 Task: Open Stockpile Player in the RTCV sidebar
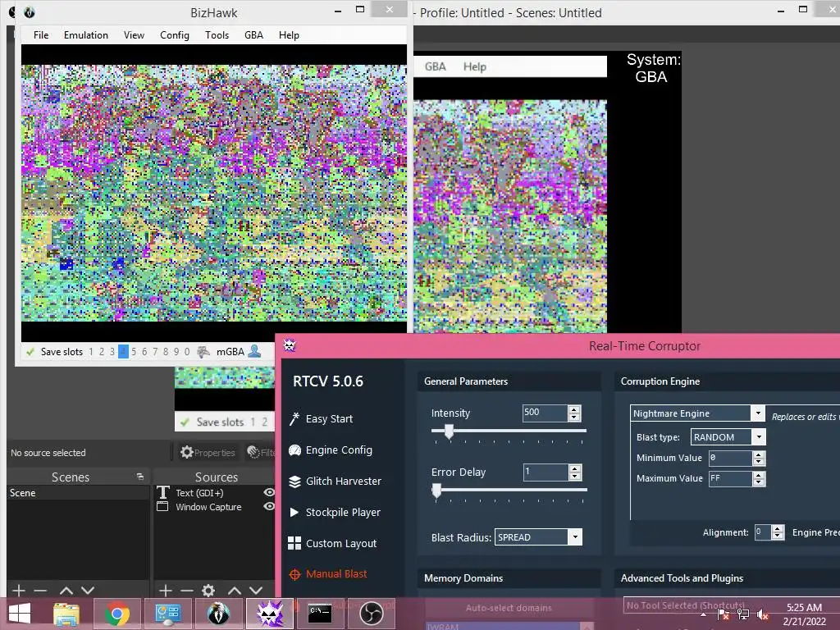335,512
